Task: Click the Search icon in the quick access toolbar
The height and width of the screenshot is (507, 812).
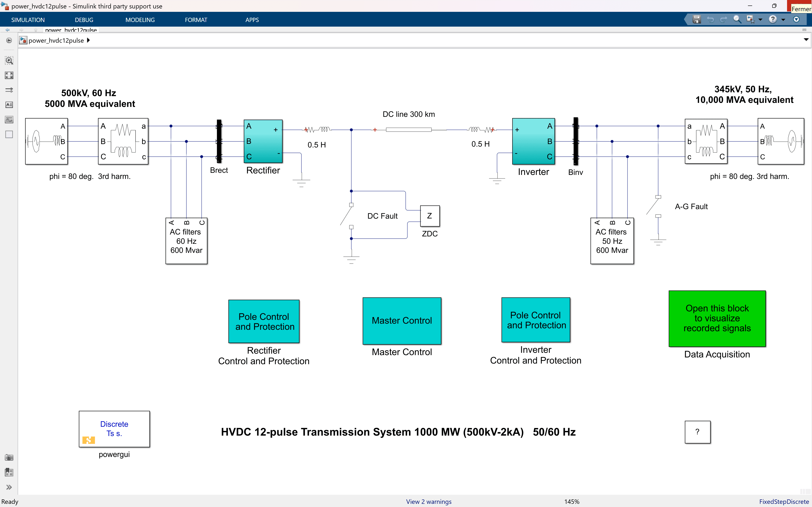Action: 737,19
